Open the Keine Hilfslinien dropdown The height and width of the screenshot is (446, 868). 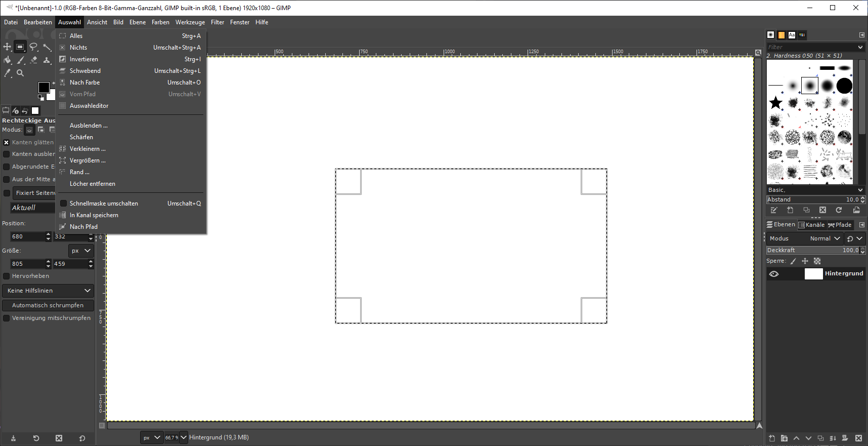[x=48, y=291]
